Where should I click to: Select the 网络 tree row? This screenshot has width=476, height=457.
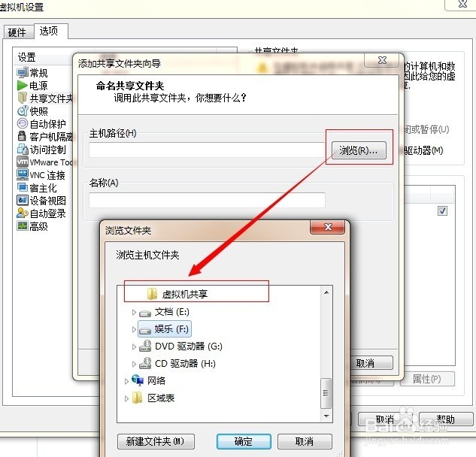[156, 380]
